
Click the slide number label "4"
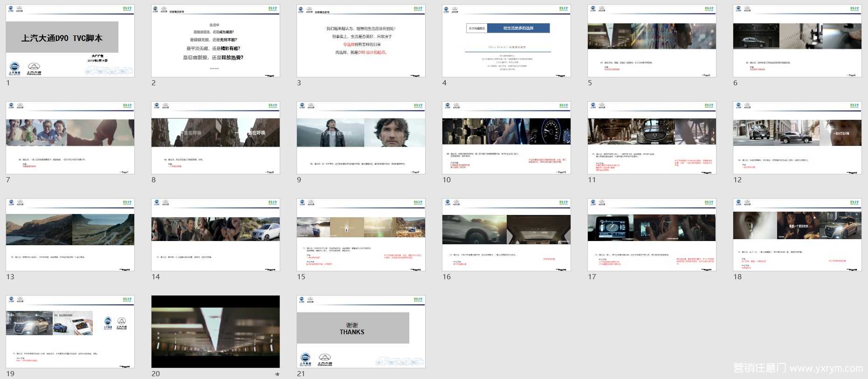pyautogui.click(x=444, y=83)
